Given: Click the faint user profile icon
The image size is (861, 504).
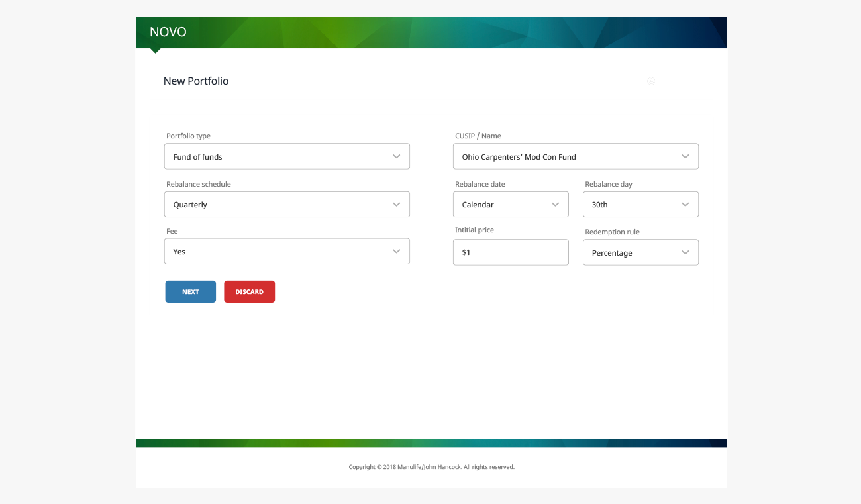Looking at the screenshot, I should 651,81.
